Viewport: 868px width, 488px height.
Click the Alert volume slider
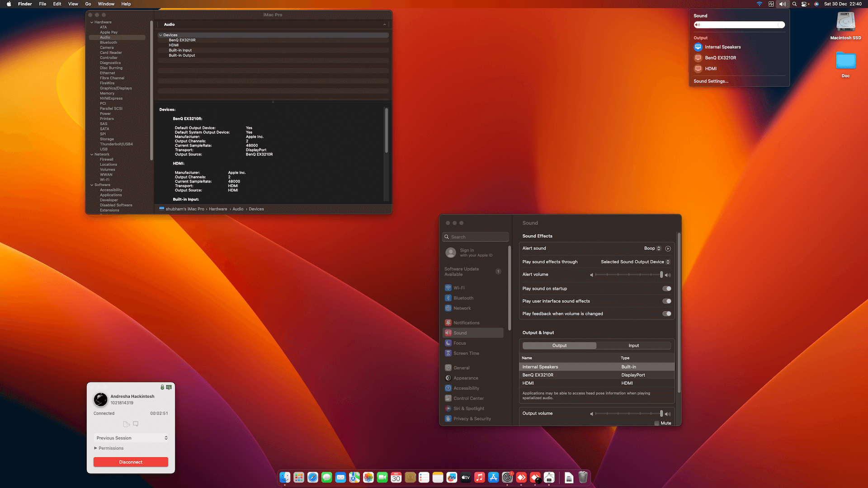click(x=628, y=275)
